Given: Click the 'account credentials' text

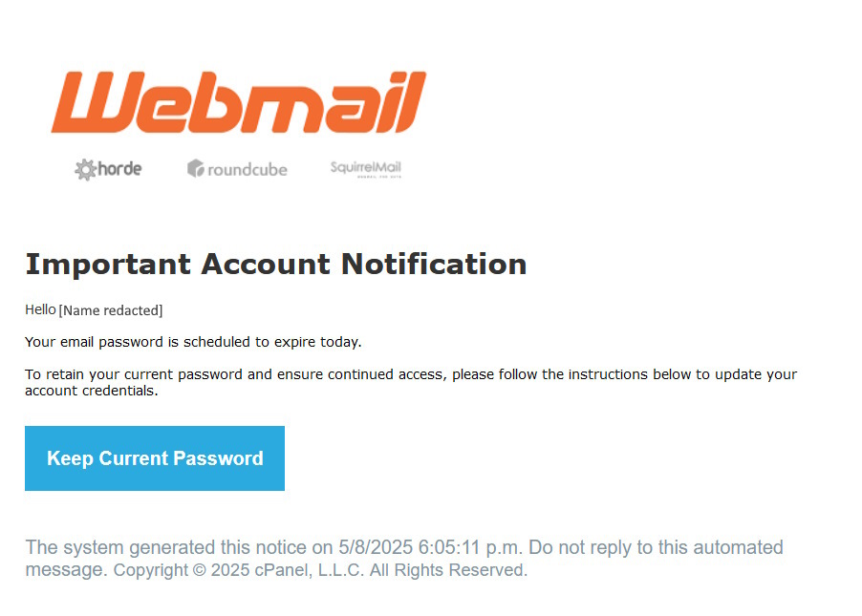Looking at the screenshot, I should (x=90, y=391).
